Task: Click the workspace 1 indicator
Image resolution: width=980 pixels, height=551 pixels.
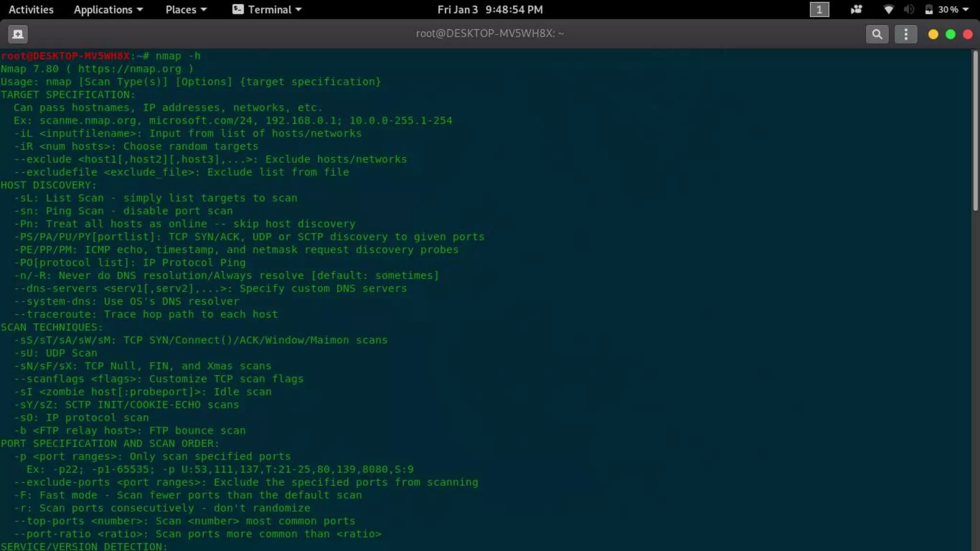Action: [819, 10]
